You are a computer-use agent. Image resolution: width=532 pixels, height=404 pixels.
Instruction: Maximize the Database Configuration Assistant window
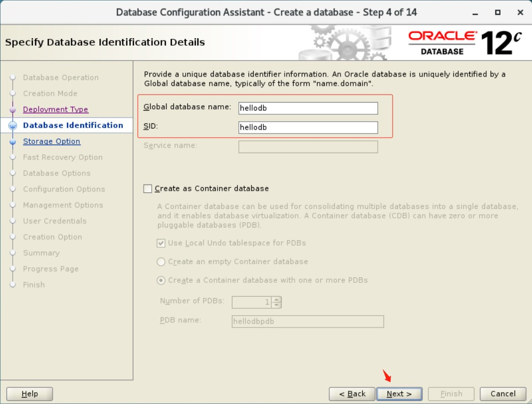[x=498, y=13]
